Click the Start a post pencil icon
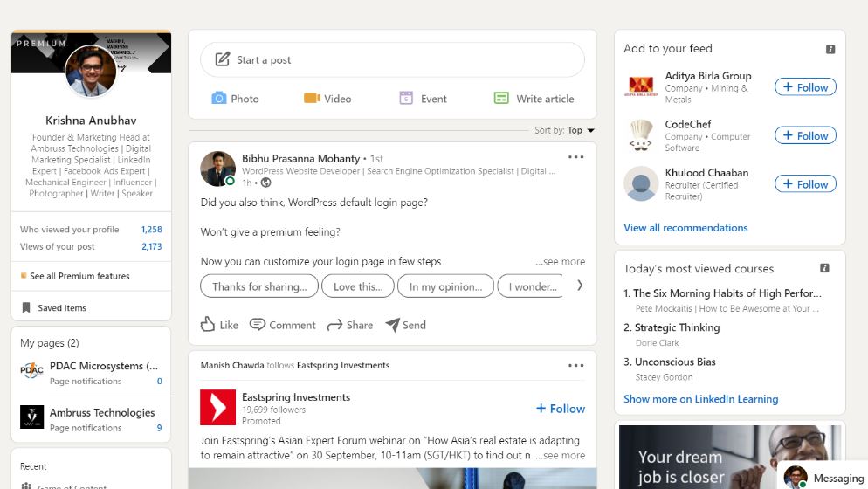The image size is (868, 489). pyautogui.click(x=223, y=59)
